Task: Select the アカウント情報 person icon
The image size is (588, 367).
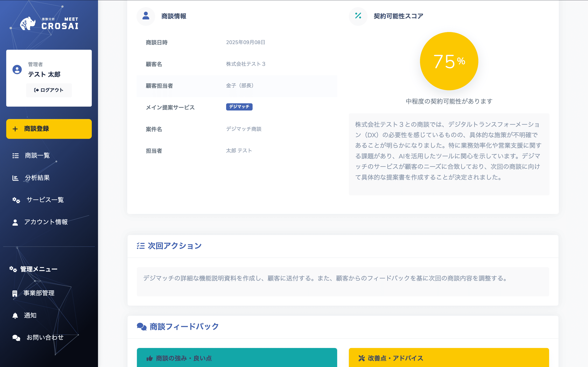Action: [x=15, y=222]
